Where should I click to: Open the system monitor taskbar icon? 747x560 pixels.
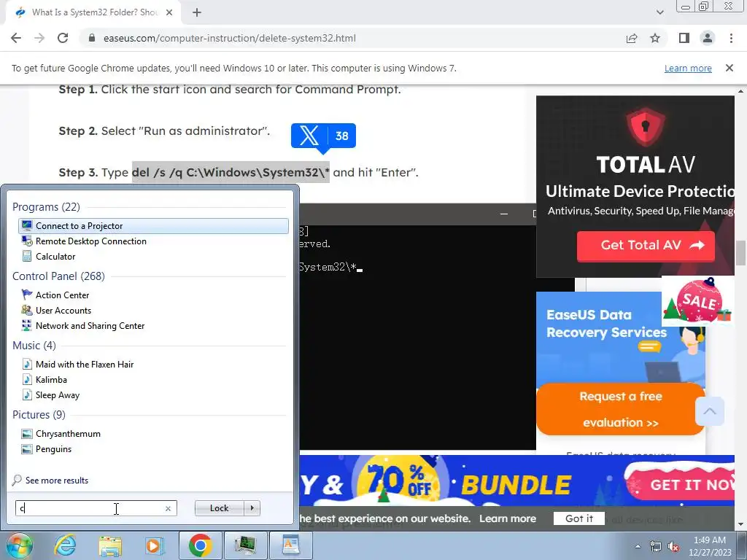click(x=245, y=545)
